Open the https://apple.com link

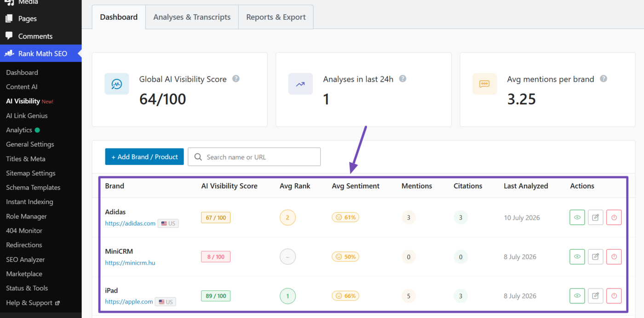coord(129,302)
